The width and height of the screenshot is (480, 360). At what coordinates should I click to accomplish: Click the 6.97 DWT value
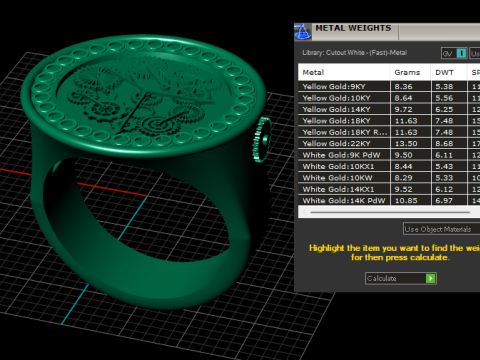(x=444, y=201)
